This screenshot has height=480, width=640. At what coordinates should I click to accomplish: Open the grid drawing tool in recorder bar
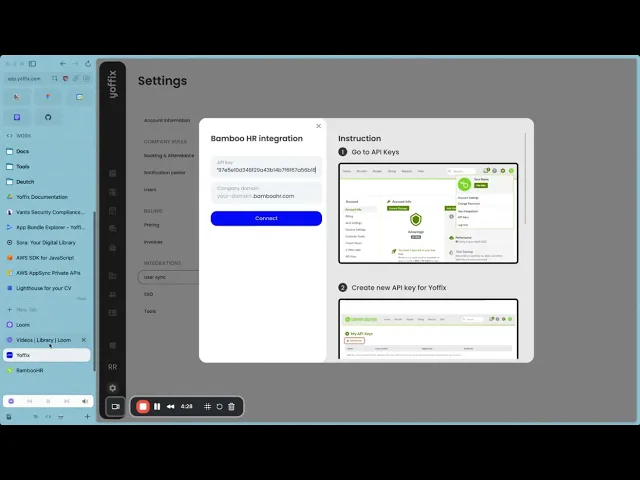(x=207, y=407)
